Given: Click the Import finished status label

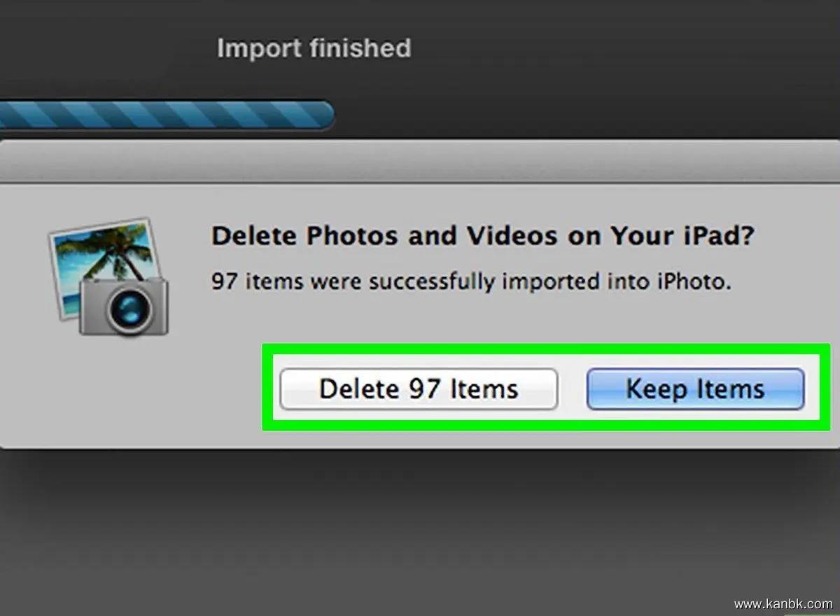Looking at the screenshot, I should 314,48.
